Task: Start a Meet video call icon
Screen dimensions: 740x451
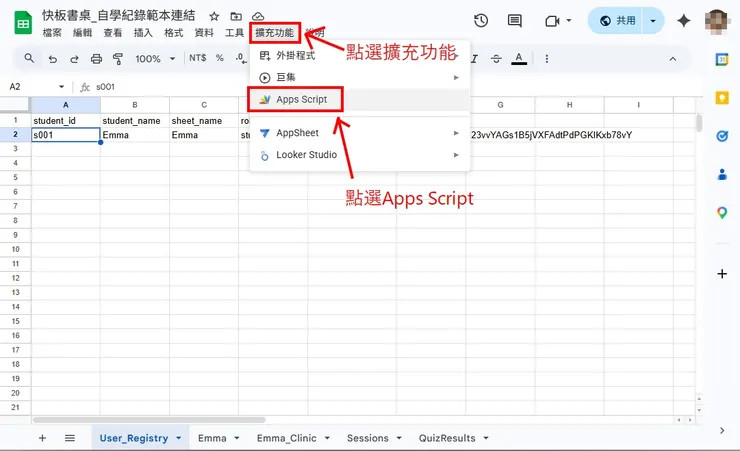Action: [x=552, y=21]
